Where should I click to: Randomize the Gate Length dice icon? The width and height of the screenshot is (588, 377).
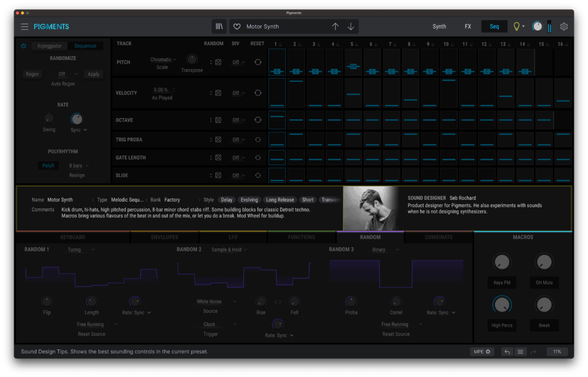coord(218,158)
